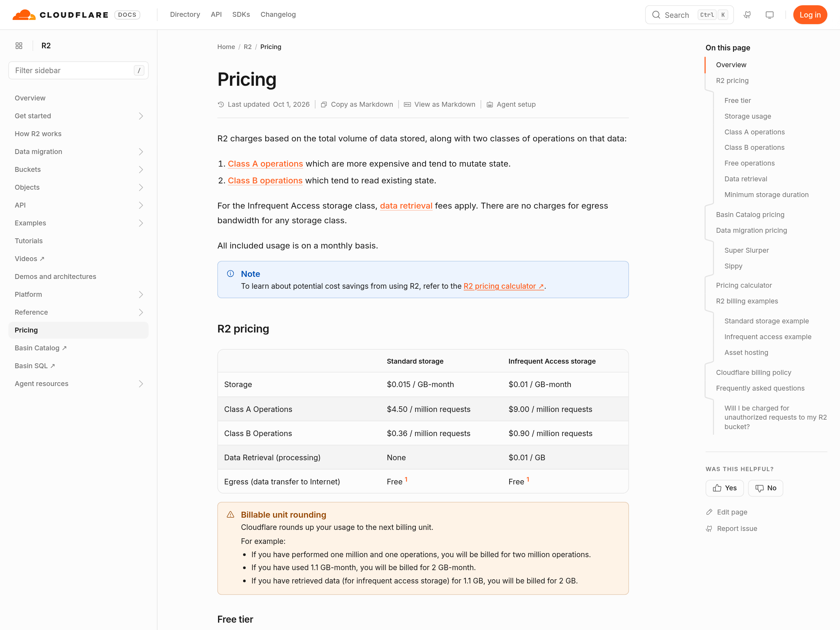The height and width of the screenshot is (630, 840).
Task: Open the theme selector monitor icon
Action: click(x=769, y=15)
